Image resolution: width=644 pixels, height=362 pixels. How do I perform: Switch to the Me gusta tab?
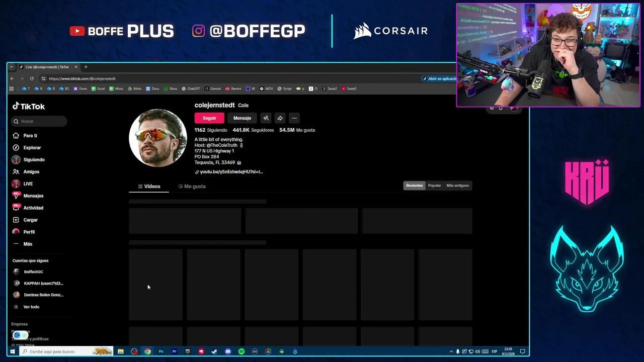click(x=192, y=187)
